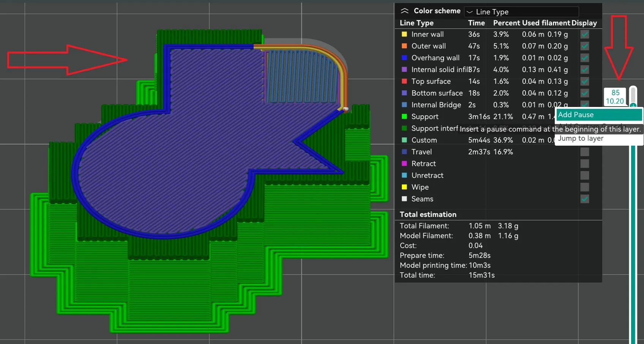Grab the white layer slider handle
This screenshot has height=344, width=644.
click(x=633, y=94)
